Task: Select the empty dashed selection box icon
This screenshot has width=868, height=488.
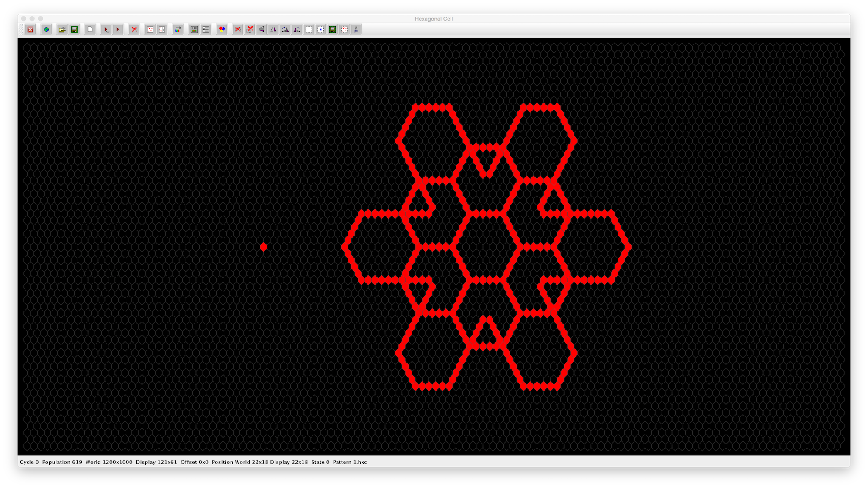Action: [x=309, y=30]
